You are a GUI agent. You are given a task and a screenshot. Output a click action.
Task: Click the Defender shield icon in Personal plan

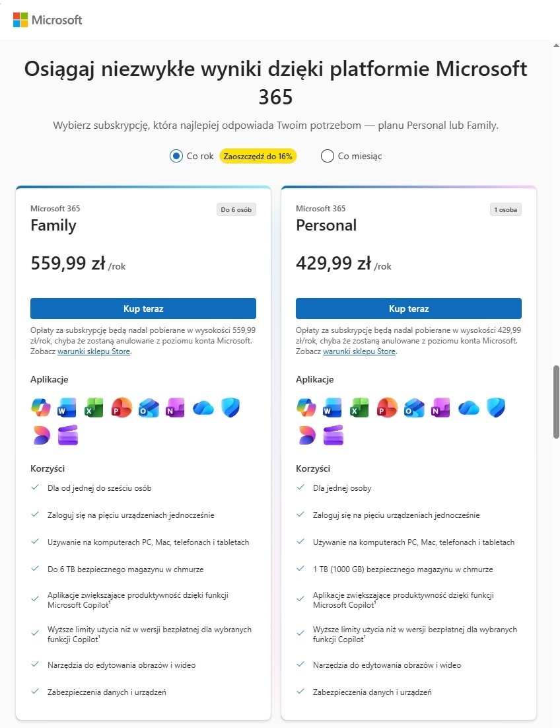pos(495,408)
